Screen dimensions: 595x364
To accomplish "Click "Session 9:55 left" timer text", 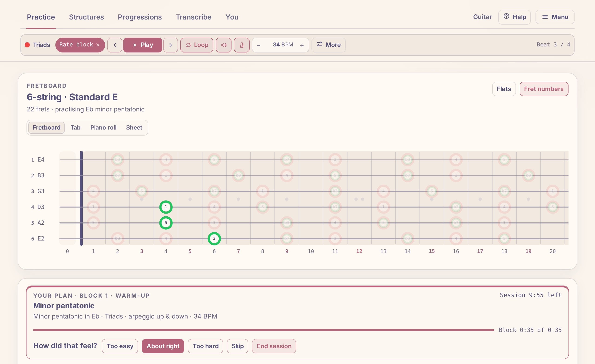I will click(x=531, y=295).
